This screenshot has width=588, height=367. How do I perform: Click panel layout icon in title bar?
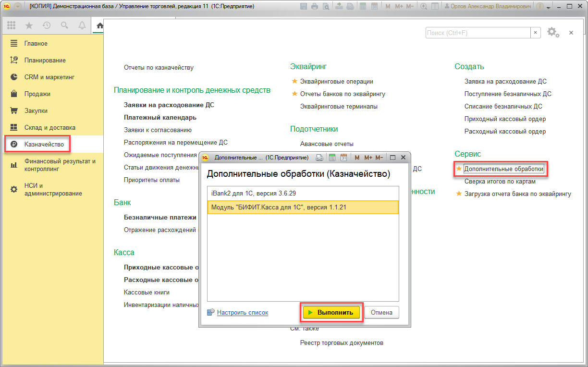(x=435, y=6)
